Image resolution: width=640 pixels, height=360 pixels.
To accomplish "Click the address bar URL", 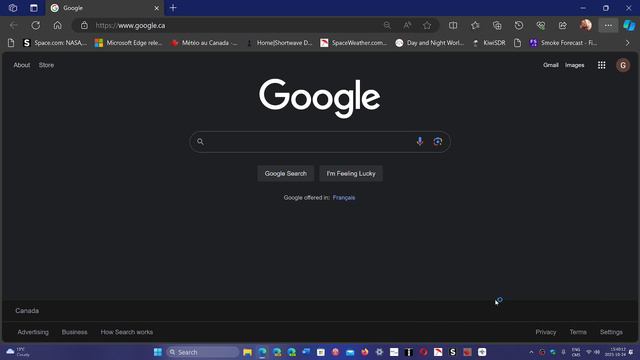I will (x=130, y=25).
